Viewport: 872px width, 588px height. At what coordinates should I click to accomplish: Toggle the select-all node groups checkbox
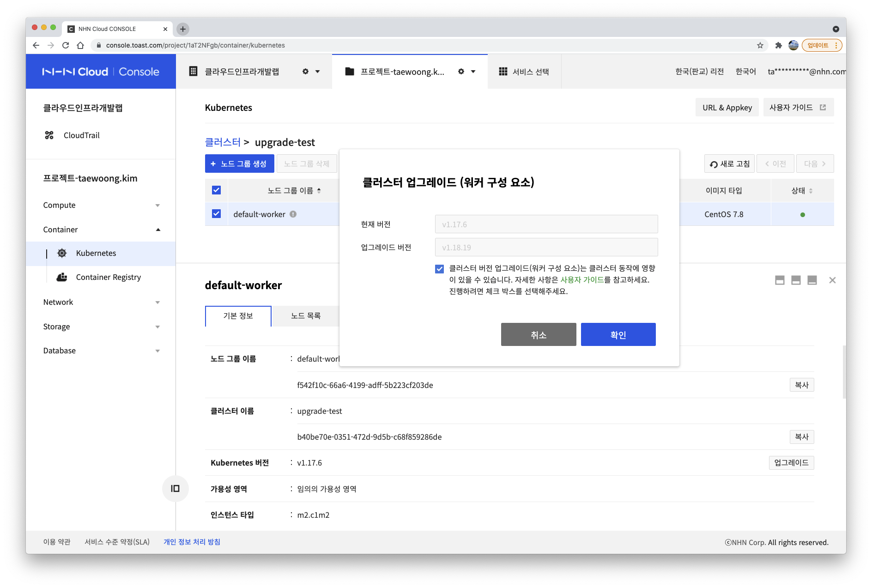216,190
